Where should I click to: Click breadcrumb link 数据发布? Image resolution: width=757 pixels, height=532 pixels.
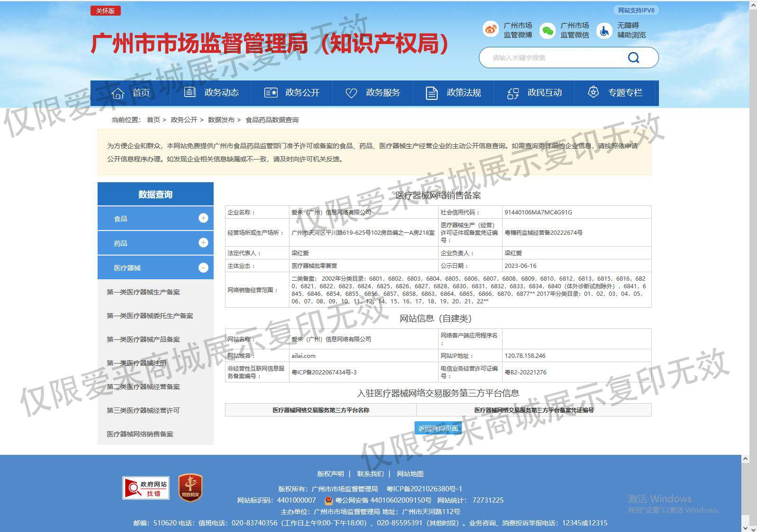(221, 120)
